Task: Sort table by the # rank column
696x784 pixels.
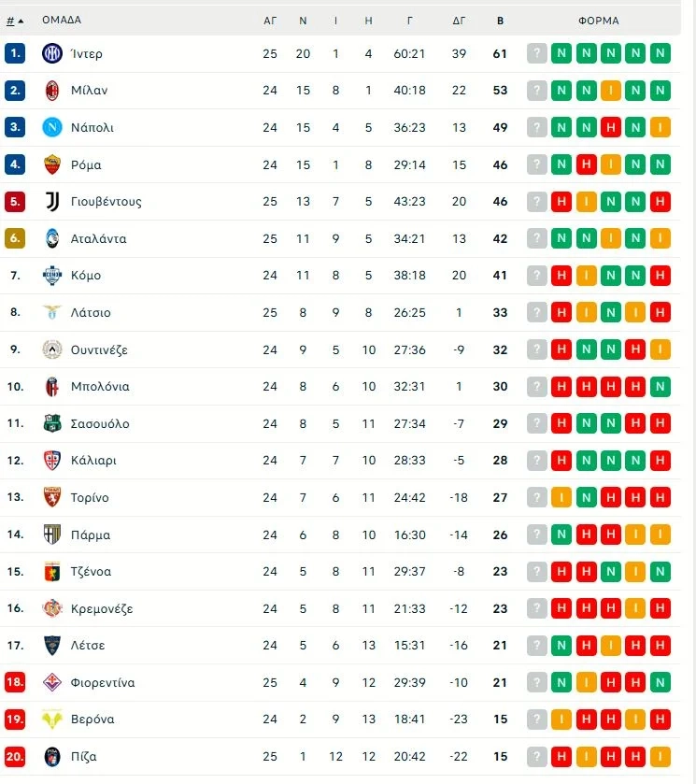Action: [x=14, y=20]
